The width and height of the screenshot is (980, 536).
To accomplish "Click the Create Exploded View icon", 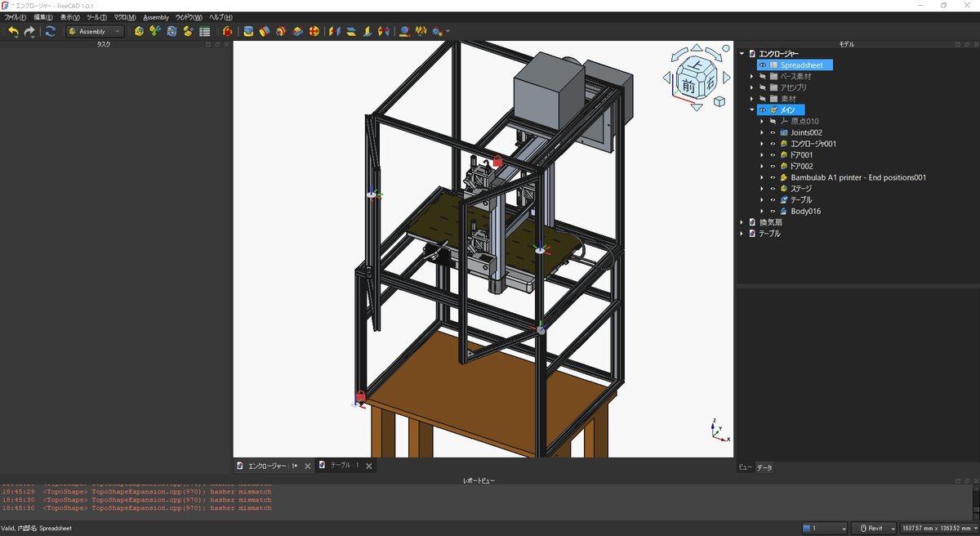I will click(x=188, y=31).
